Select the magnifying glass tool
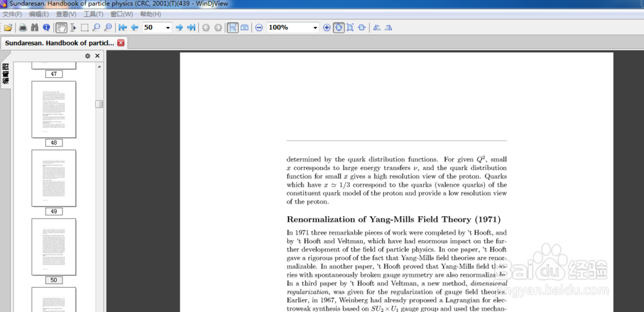Image resolution: width=644 pixels, height=312 pixels. (x=96, y=28)
